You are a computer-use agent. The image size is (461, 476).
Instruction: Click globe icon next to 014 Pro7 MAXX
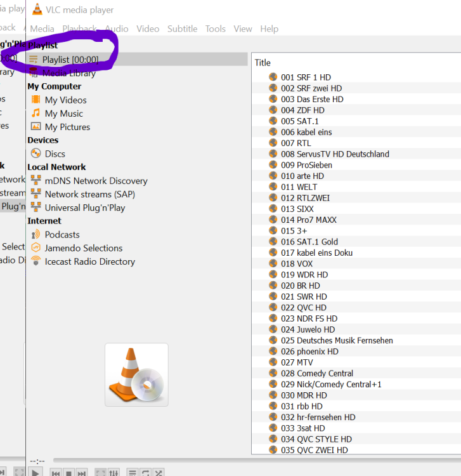point(273,219)
